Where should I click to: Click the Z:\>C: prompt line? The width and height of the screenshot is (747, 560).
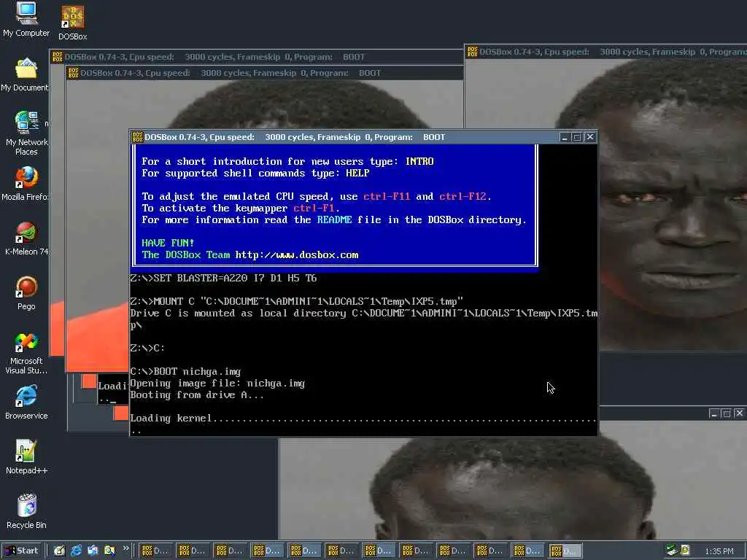pos(147,348)
